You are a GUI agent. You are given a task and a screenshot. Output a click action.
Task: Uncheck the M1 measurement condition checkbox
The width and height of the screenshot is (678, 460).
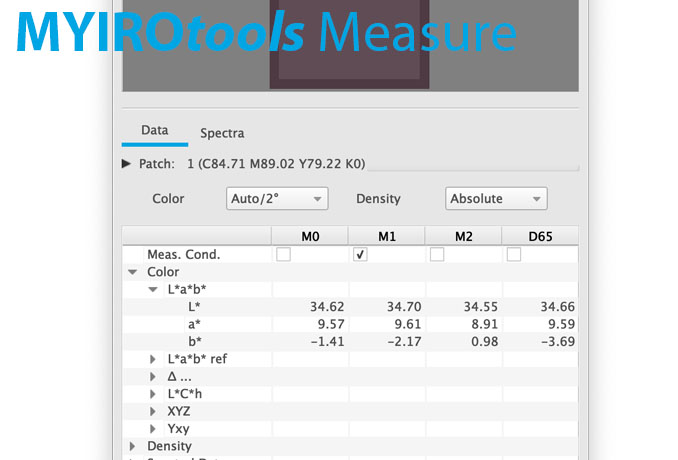[360, 254]
